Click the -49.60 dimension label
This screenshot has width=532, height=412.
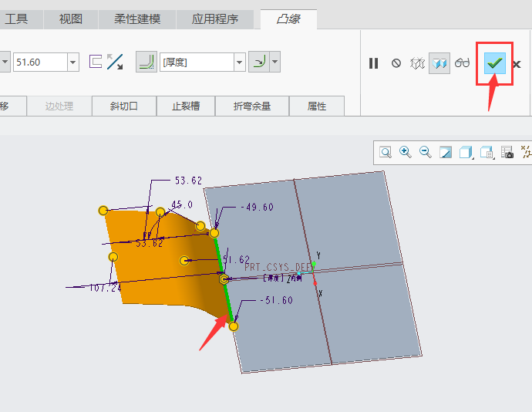(x=258, y=208)
